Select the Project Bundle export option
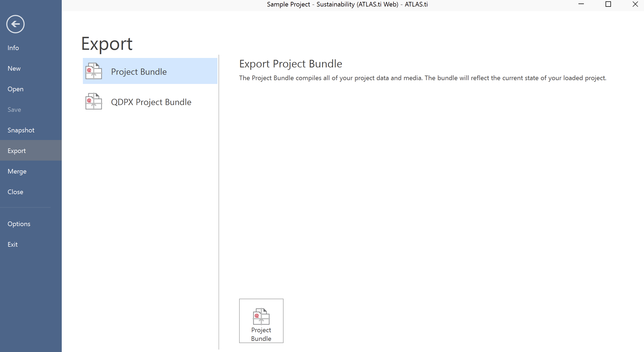The width and height of the screenshot is (644, 352). tap(139, 72)
